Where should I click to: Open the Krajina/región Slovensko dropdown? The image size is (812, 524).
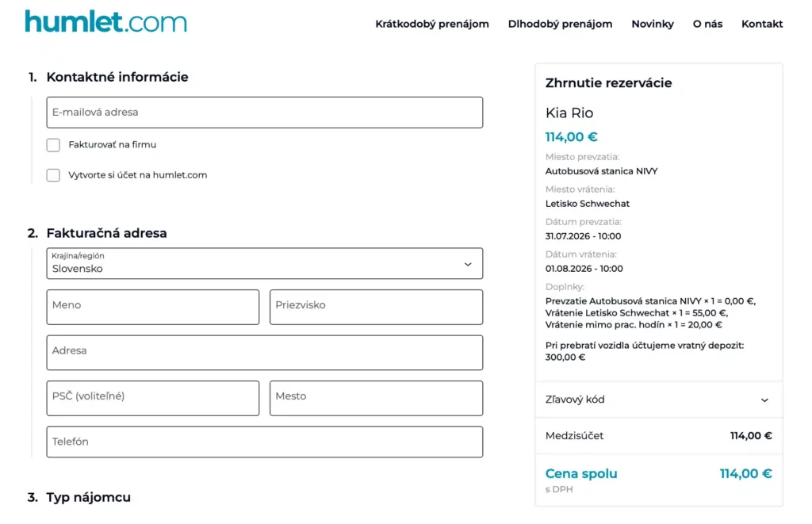click(x=265, y=263)
